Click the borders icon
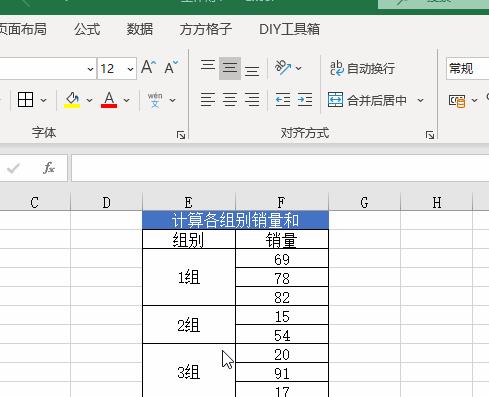The height and width of the screenshot is (397, 489). point(25,99)
